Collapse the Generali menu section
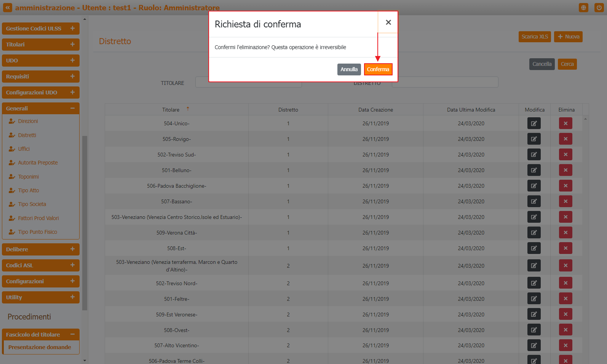 click(x=41, y=109)
